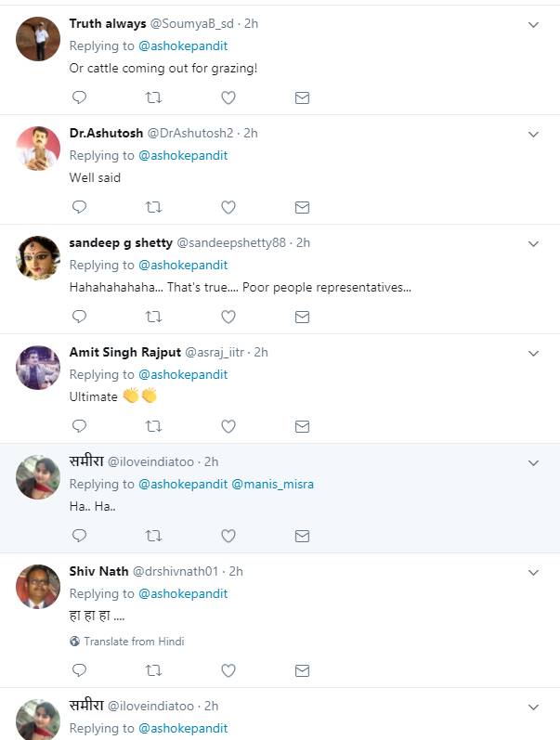Screen dimensions: 560x740
Task: Retweet Dr.Ashutosh's 'Well said' reply
Action: pyautogui.click(x=154, y=207)
